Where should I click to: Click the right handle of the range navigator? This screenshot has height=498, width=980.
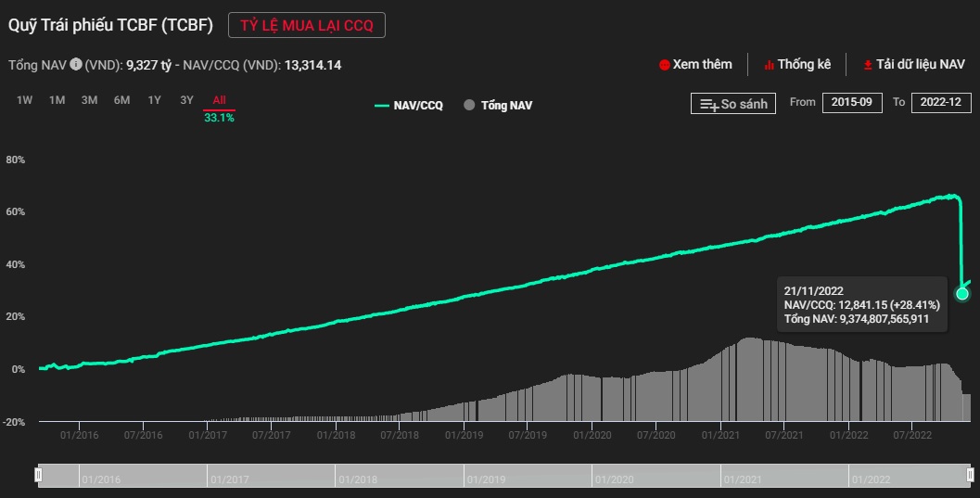tap(970, 476)
